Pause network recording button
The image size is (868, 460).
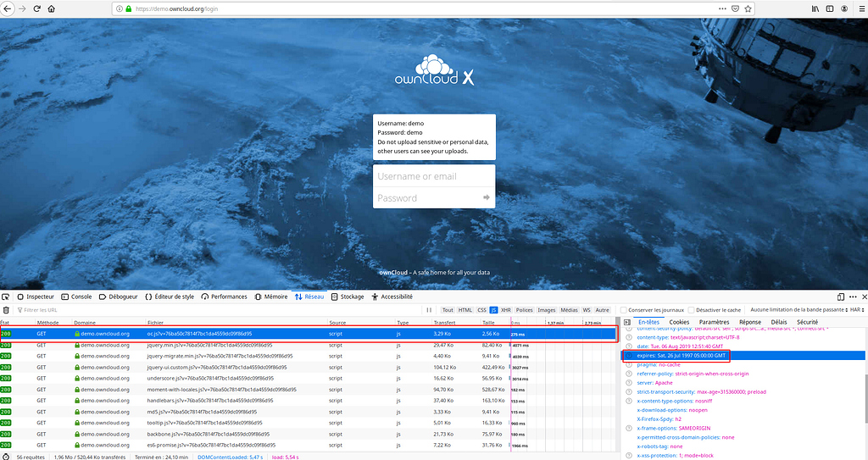(x=429, y=310)
